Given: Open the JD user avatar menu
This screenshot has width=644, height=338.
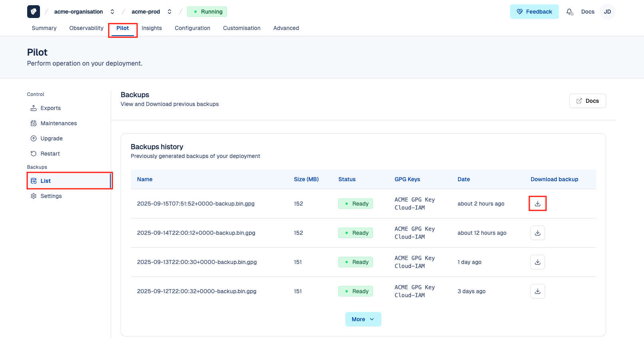Looking at the screenshot, I should pyautogui.click(x=607, y=12).
